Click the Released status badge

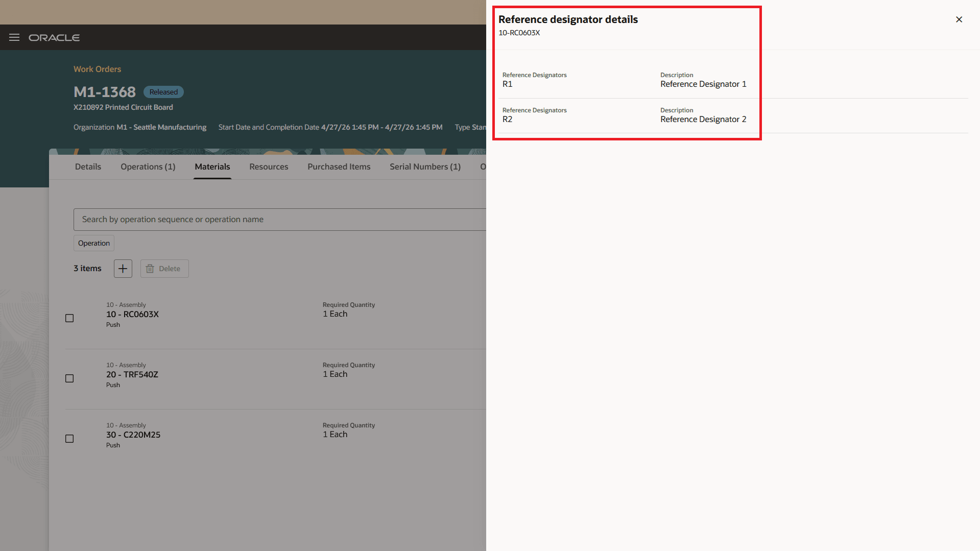[163, 92]
